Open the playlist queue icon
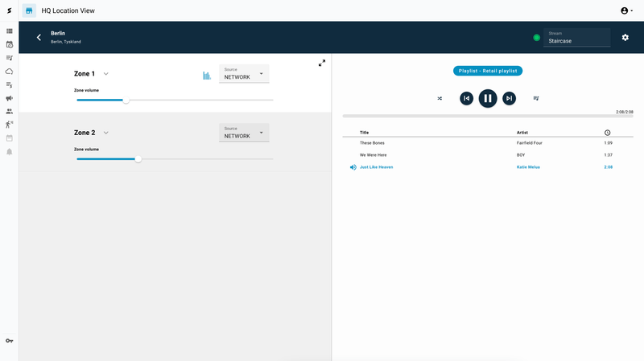Screen dimensions: 644x361 tap(536, 98)
